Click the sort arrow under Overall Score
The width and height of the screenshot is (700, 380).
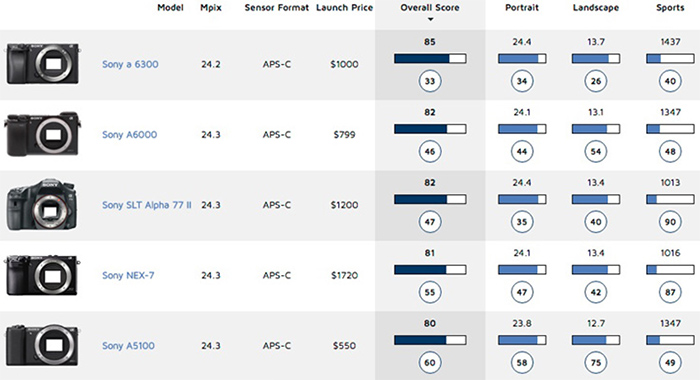pos(430,19)
